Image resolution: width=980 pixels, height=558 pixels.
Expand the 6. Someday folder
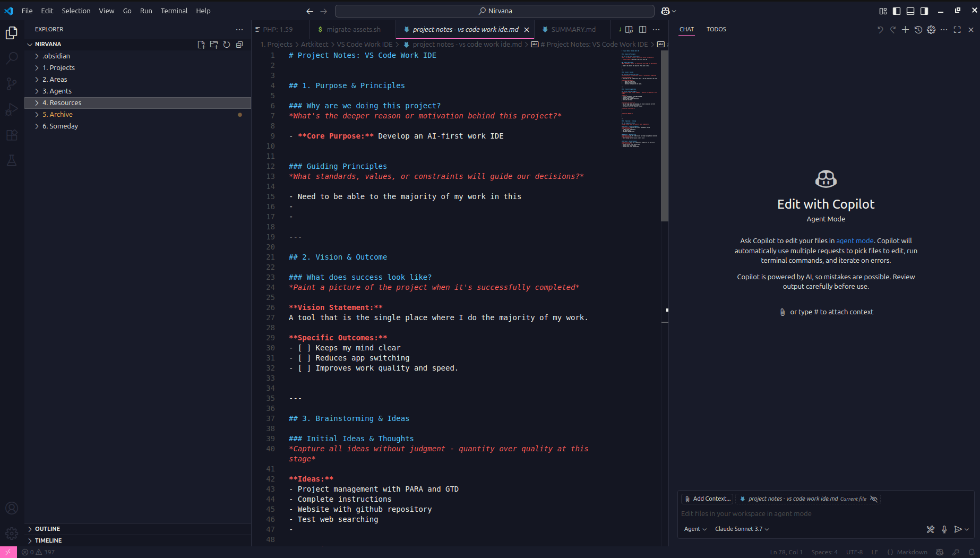click(x=137, y=126)
